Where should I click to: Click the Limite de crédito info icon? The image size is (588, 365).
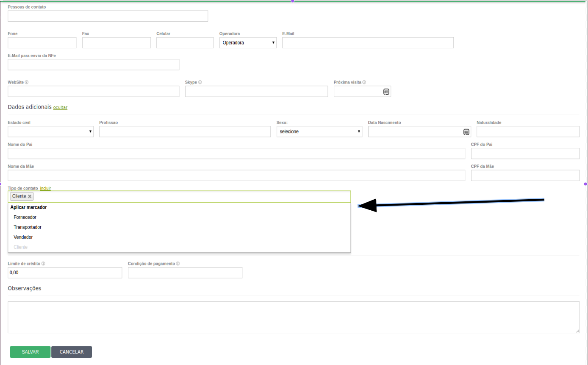pos(43,264)
